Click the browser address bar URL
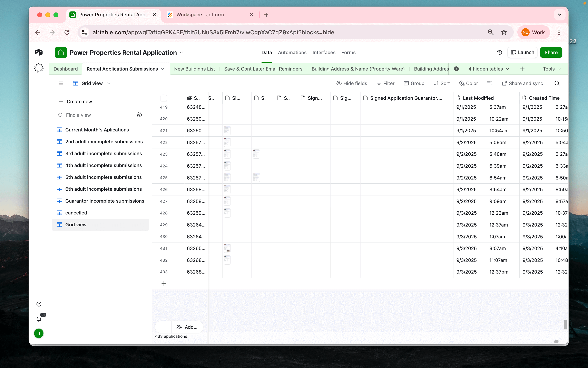This screenshot has width=588, height=368. [213, 32]
